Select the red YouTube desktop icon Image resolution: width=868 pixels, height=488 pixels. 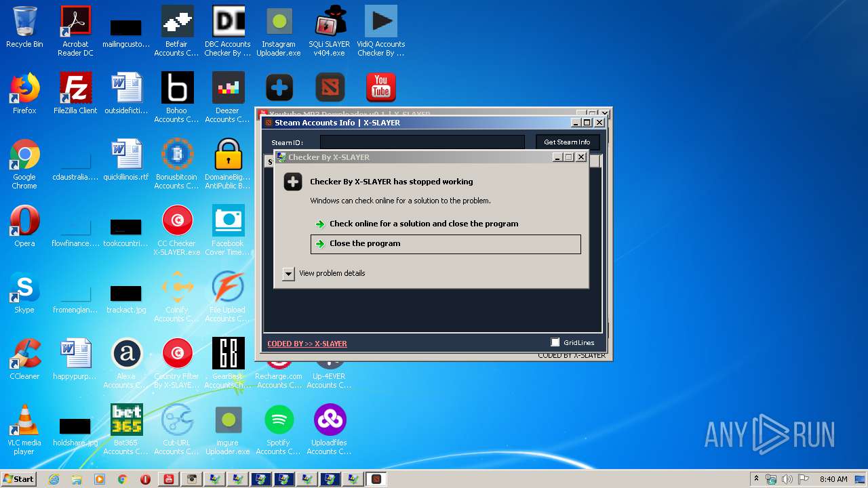(x=380, y=87)
